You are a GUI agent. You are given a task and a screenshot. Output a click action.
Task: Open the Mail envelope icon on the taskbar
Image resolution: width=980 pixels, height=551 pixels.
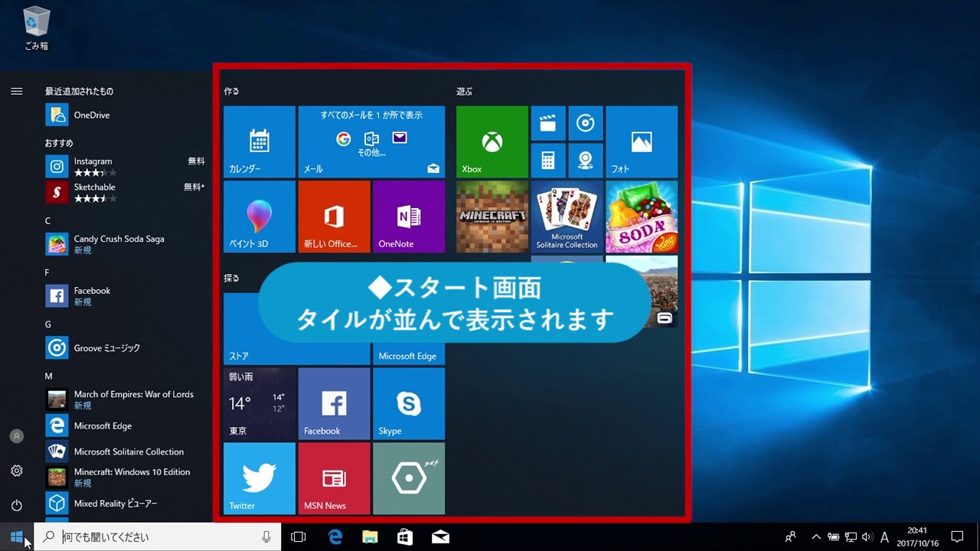440,537
